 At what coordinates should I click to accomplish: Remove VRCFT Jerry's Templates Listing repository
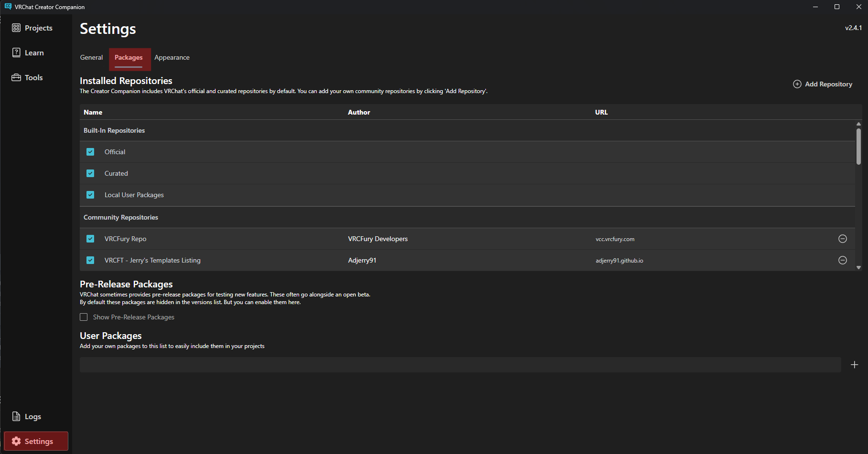pyautogui.click(x=843, y=260)
